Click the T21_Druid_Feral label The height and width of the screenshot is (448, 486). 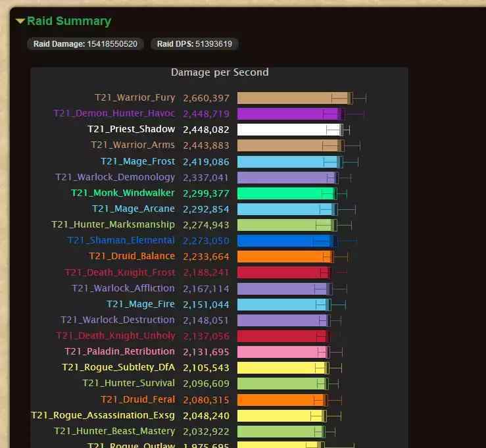(x=138, y=399)
